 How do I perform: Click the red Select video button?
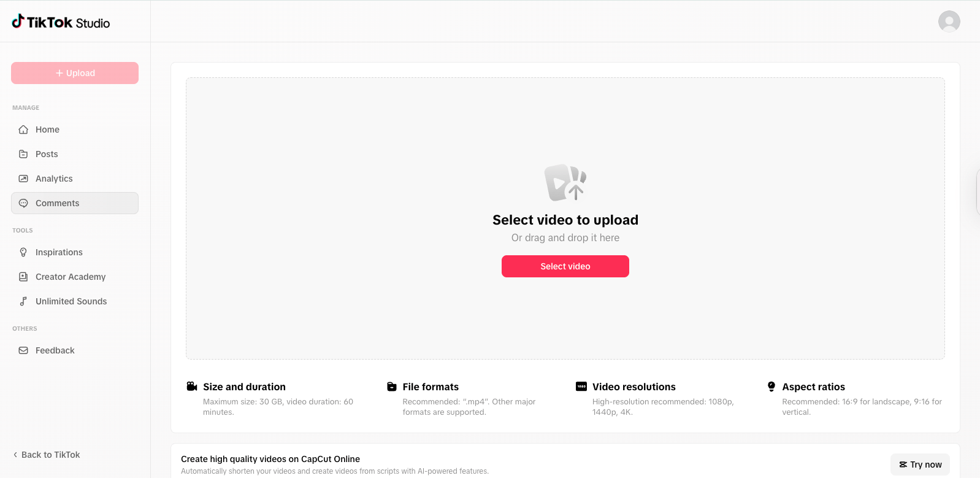[565, 266]
